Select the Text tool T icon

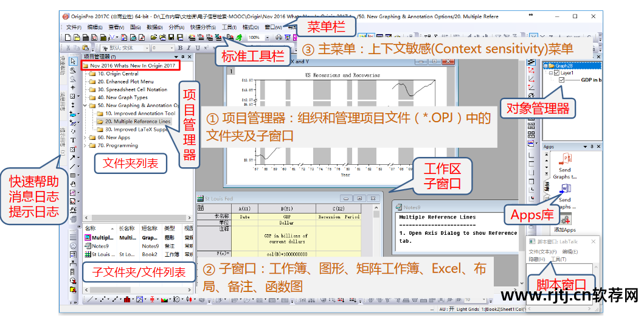(73, 140)
